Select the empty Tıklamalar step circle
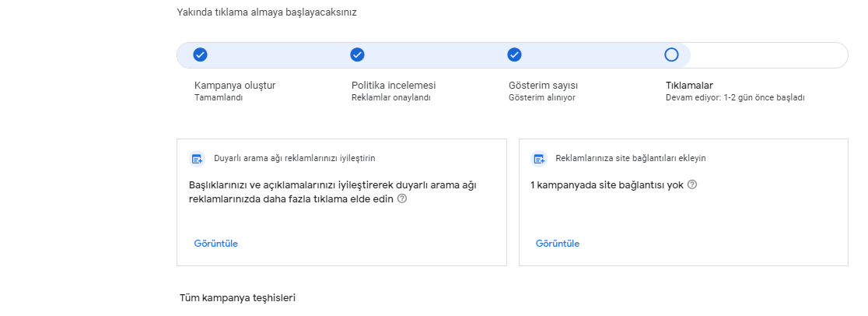The image size is (868, 316). 671,55
